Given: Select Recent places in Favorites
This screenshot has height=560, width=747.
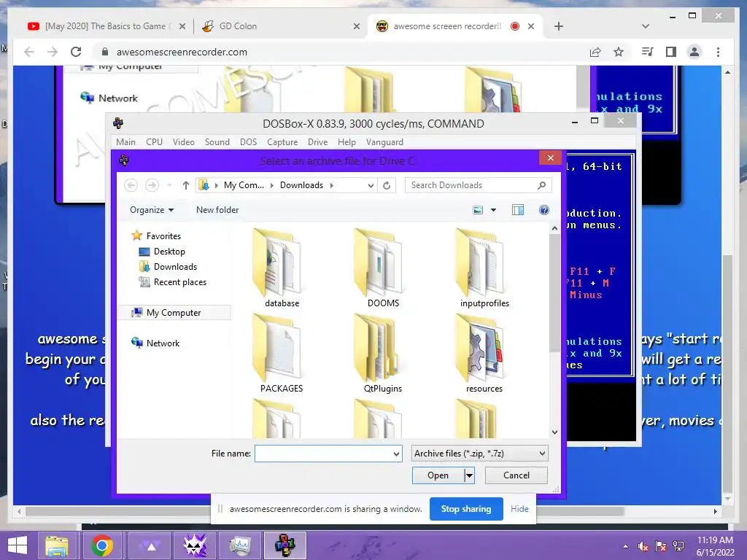Looking at the screenshot, I should 179,282.
